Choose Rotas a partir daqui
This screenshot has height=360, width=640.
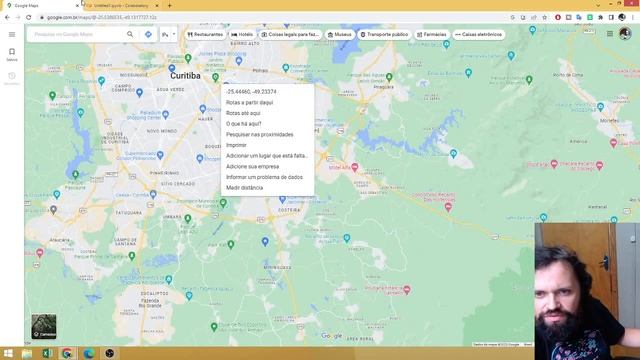pos(267,102)
